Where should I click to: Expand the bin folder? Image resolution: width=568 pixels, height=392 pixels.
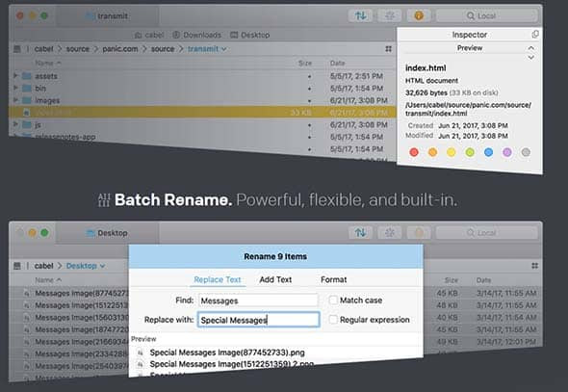15,88
